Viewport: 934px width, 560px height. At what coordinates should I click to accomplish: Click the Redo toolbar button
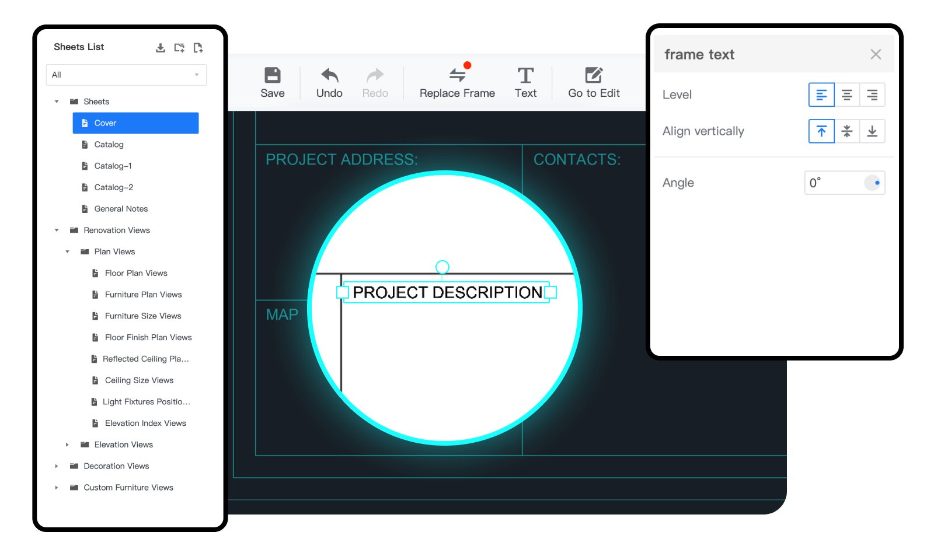[375, 83]
